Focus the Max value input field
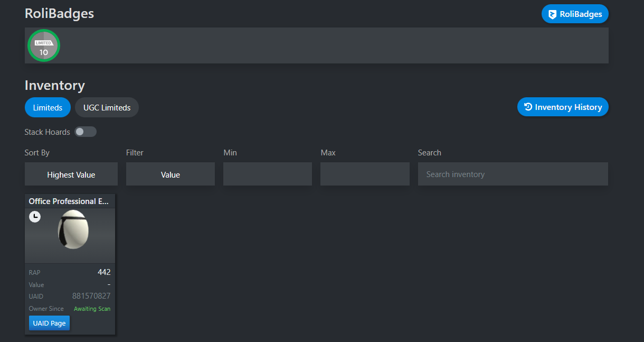The width and height of the screenshot is (644, 342). pos(365,174)
